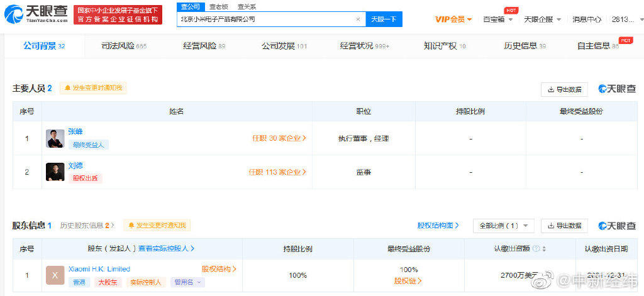Viewport: 644px width, 296px height.
Task: Show help icon beside 认缴出资额
Action: [x=536, y=249]
